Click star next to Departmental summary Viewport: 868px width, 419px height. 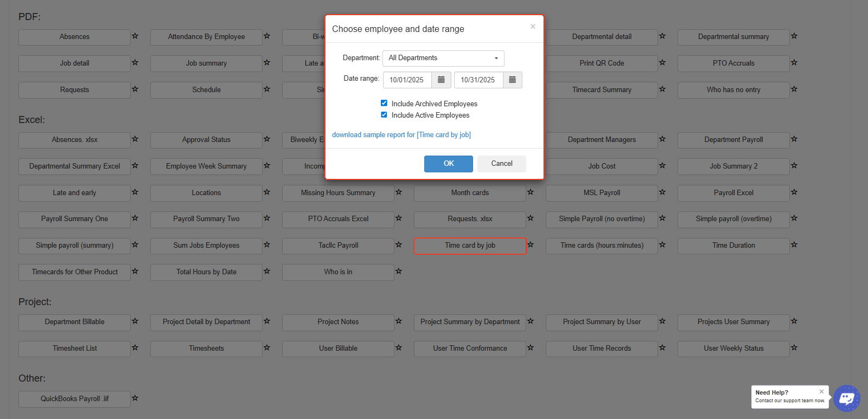tap(794, 36)
